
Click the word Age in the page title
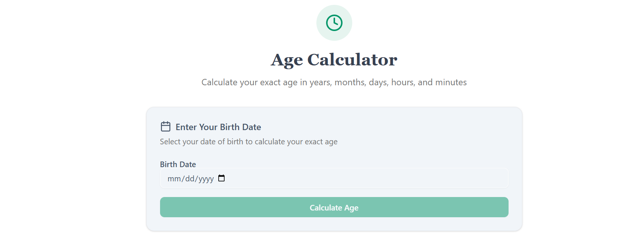[287, 60]
